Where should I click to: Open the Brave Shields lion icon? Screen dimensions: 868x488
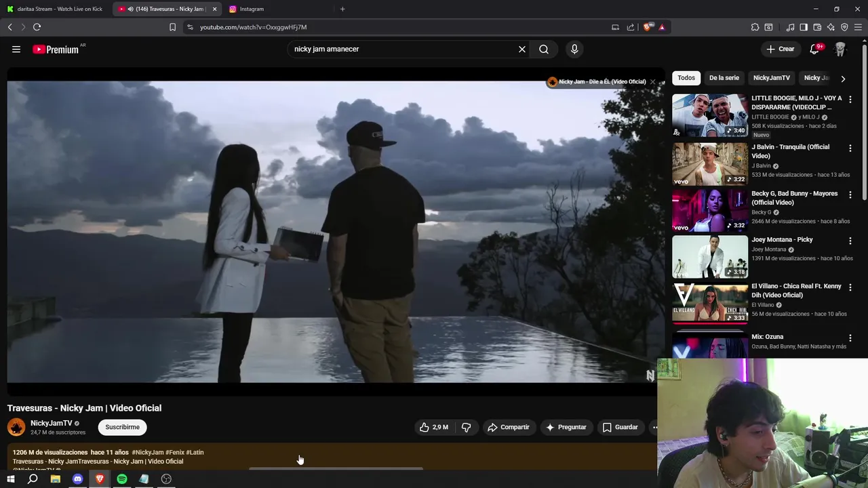coord(647,27)
